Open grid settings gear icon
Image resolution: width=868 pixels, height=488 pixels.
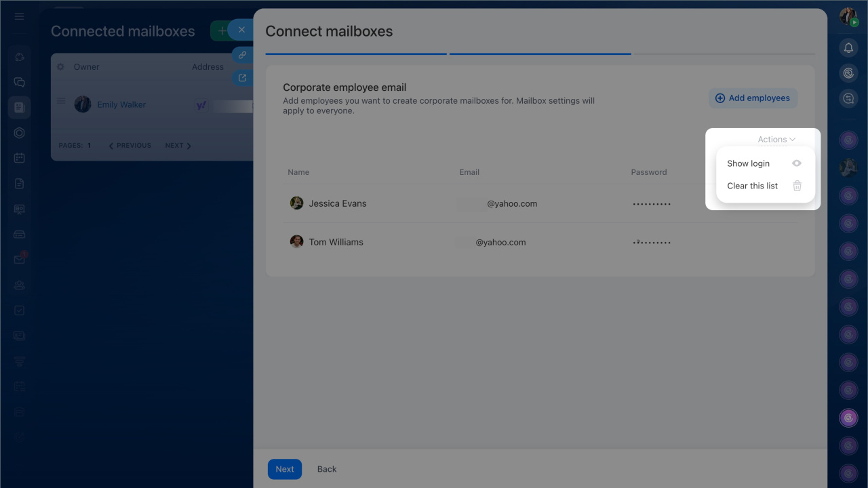(60, 67)
